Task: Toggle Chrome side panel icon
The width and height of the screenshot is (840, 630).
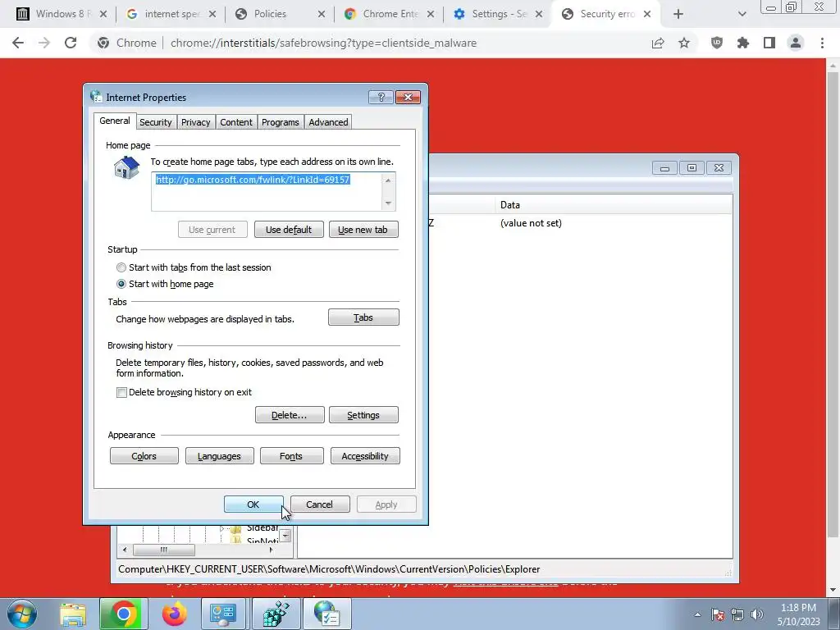Action: coord(769,43)
